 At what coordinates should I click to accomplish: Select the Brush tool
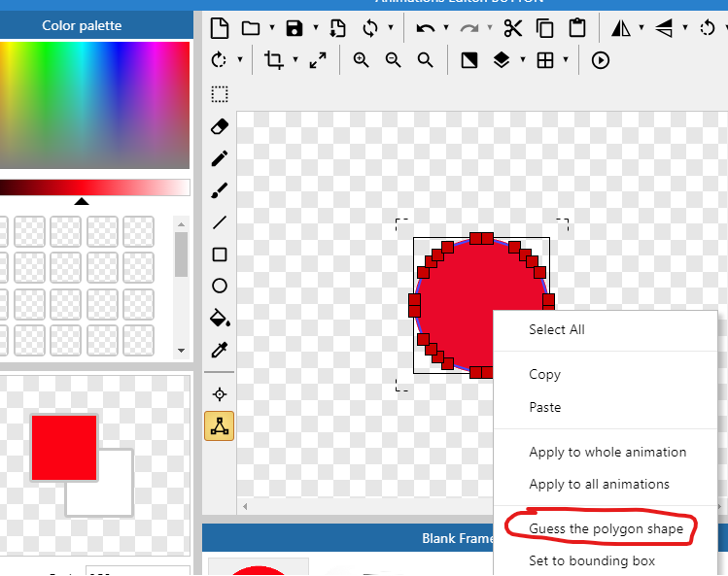[x=220, y=190]
